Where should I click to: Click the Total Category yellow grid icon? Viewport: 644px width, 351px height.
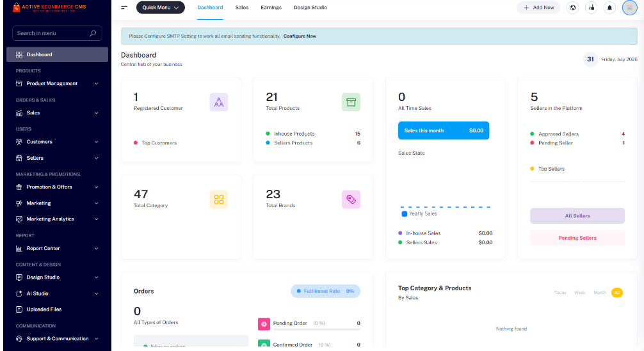point(218,199)
